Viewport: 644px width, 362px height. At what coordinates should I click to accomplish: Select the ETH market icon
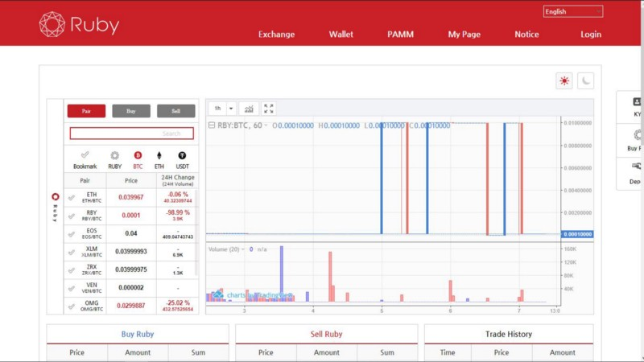159,159
